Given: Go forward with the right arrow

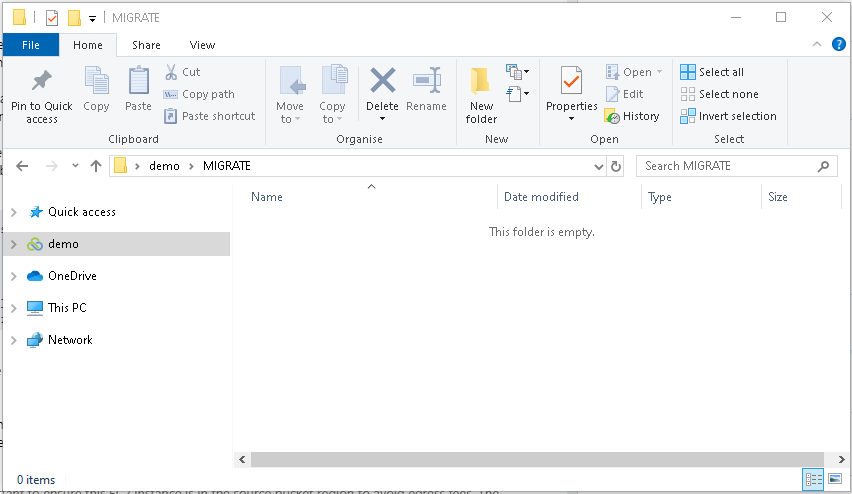Looking at the screenshot, I should coord(52,166).
